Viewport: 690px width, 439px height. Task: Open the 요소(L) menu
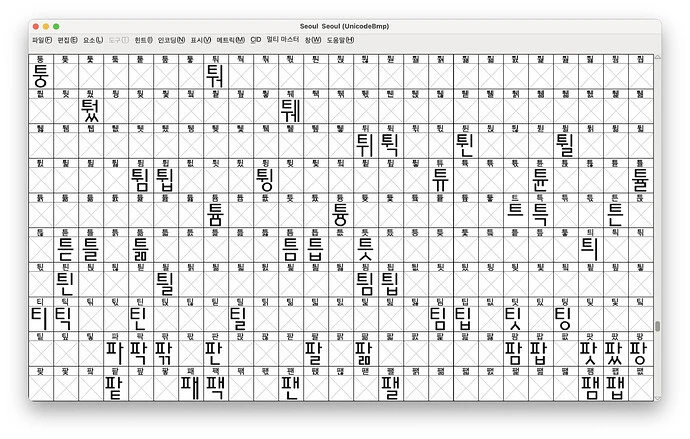(92, 40)
